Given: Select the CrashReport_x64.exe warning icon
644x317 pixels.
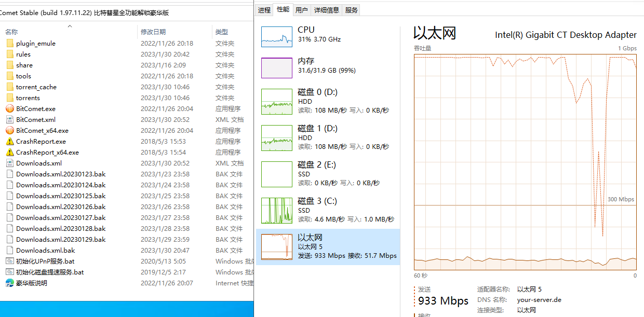Looking at the screenshot, I should pos(10,153).
